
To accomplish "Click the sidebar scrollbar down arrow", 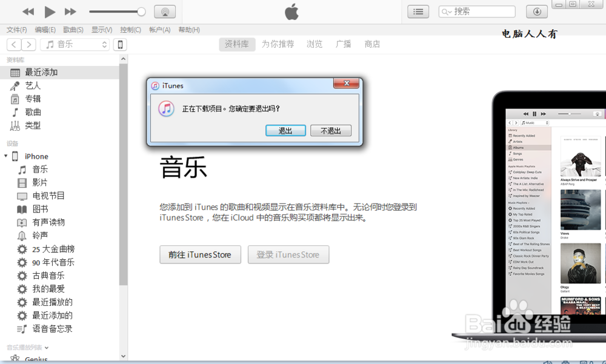I will pos(123,356).
